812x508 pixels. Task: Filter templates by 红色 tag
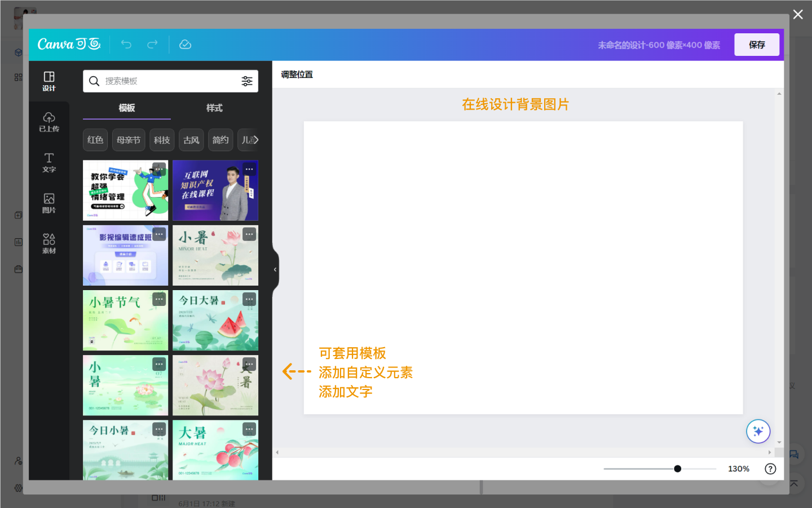[x=95, y=140]
